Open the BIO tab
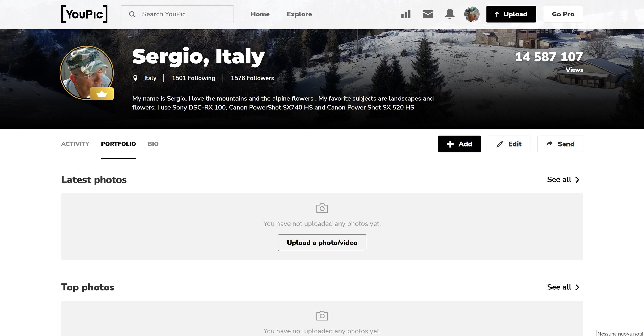This screenshot has height=336, width=644. point(153,144)
